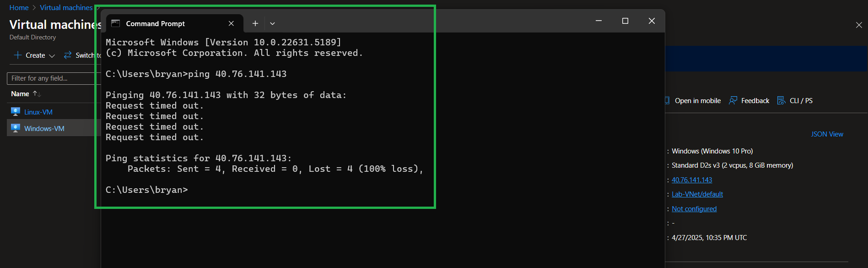This screenshot has width=868, height=268.
Task: Open the Linux-VM entry
Action: tap(38, 112)
